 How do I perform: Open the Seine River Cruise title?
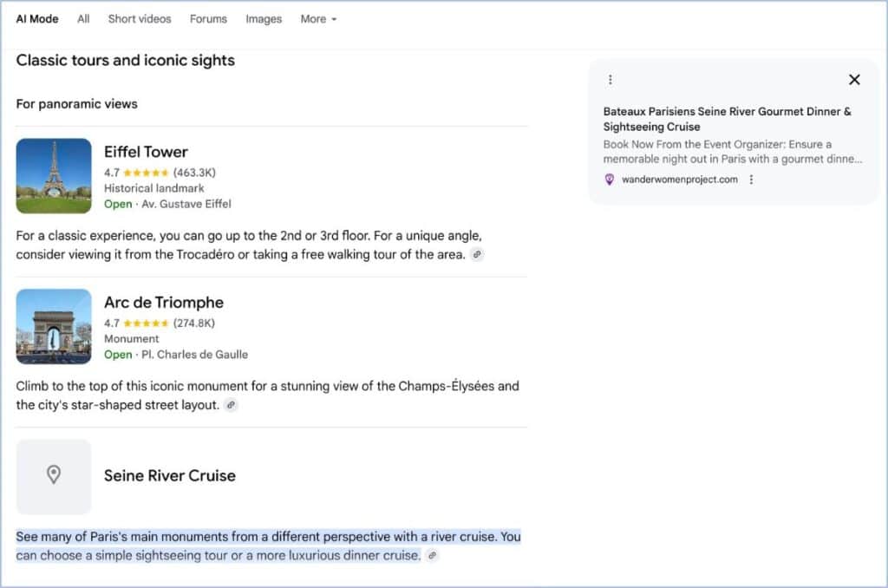pyautogui.click(x=170, y=476)
